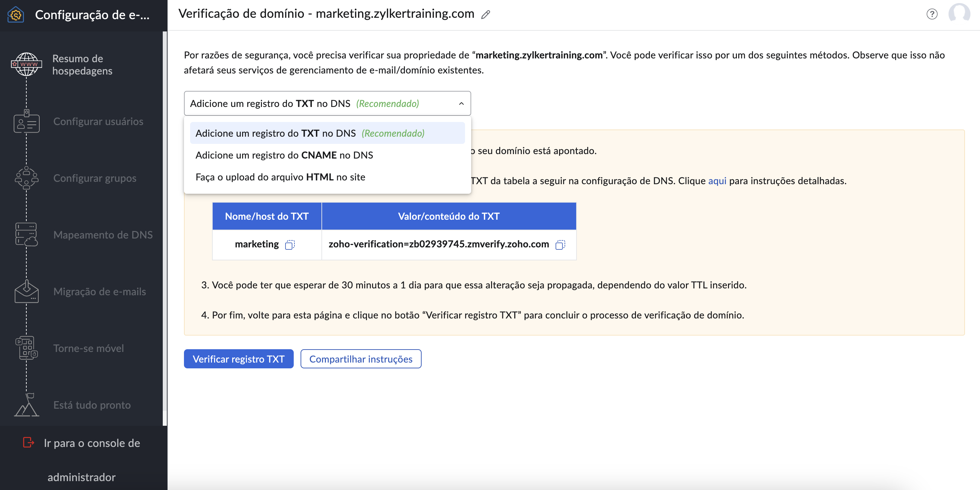
Task: Click the Configurar grupos people icon
Action: click(26, 178)
